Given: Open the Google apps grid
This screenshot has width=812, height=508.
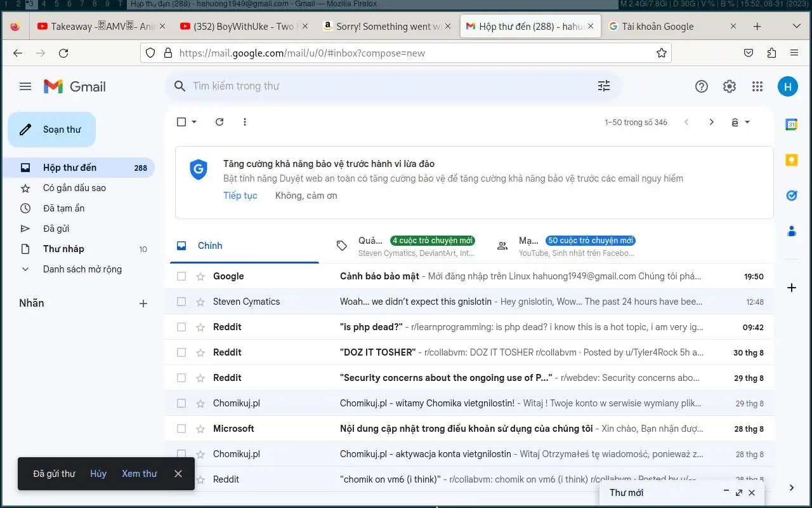Looking at the screenshot, I should click(x=757, y=86).
